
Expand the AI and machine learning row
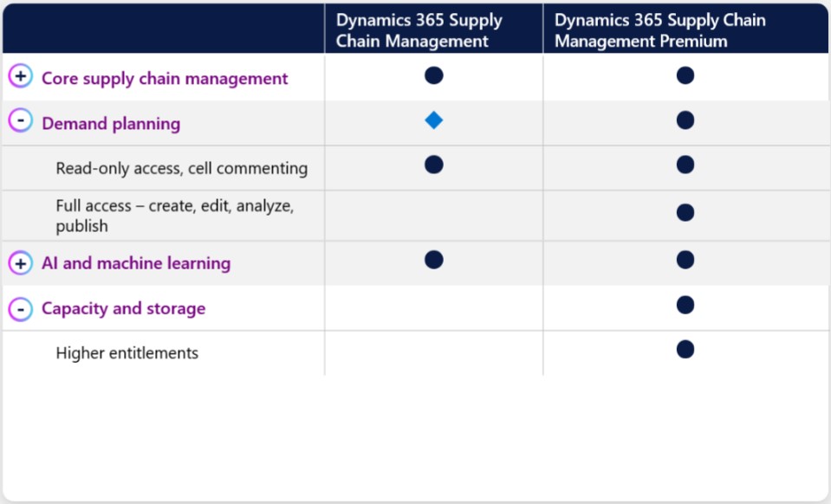pyautogui.click(x=21, y=262)
